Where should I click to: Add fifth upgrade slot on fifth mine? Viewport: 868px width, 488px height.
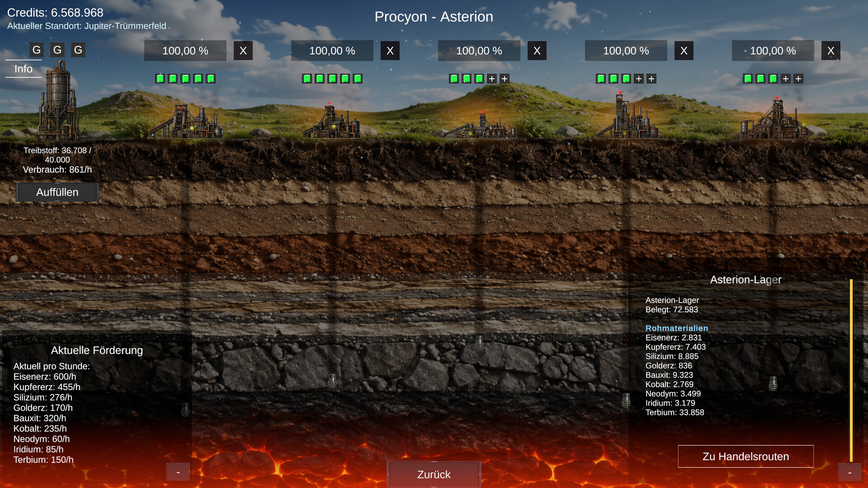[798, 79]
